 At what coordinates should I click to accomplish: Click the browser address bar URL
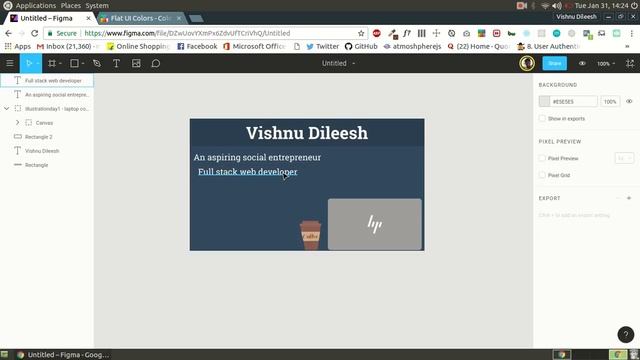pyautogui.click(x=187, y=33)
